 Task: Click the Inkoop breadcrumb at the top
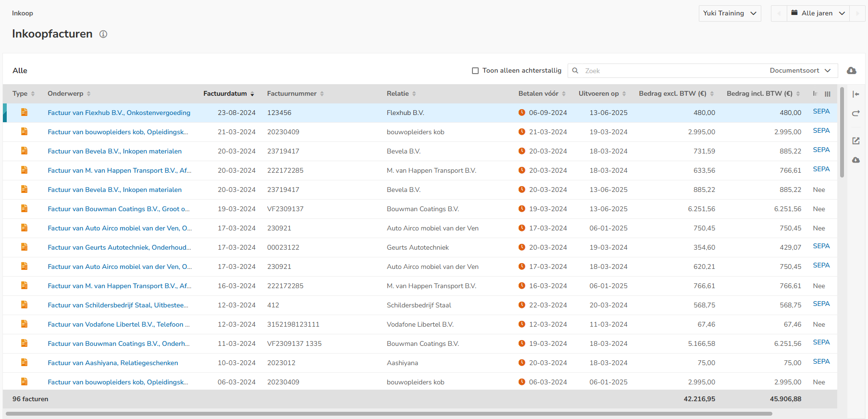(x=23, y=13)
